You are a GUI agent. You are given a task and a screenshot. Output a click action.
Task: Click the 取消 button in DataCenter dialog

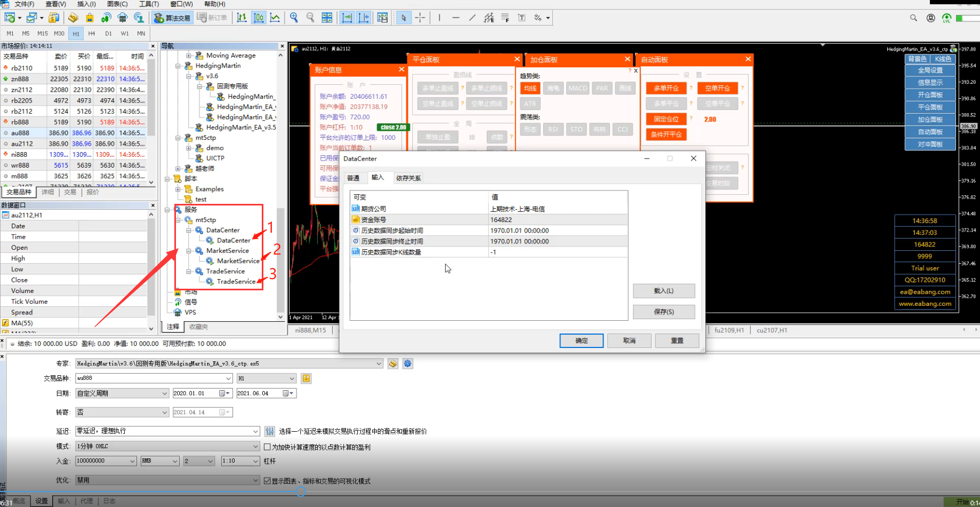point(629,340)
